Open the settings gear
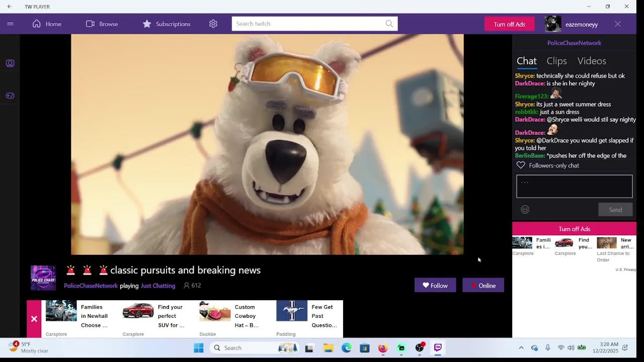 point(213,24)
